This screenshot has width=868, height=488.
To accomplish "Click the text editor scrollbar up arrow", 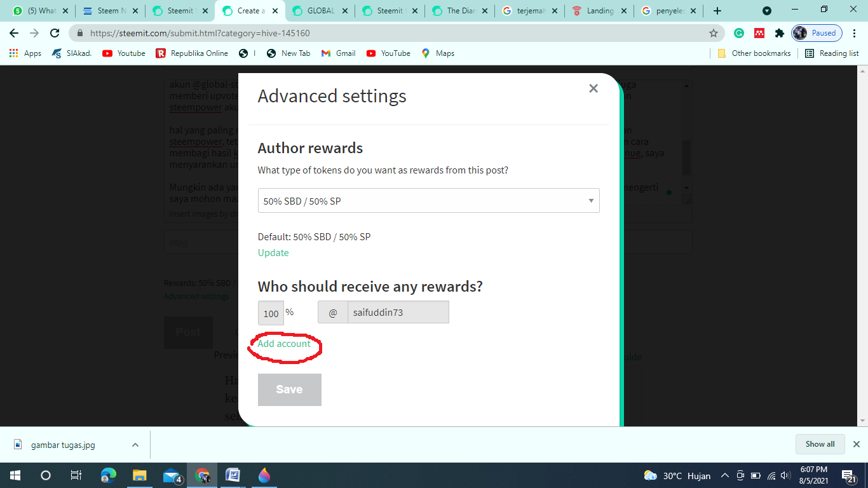I will [x=686, y=85].
